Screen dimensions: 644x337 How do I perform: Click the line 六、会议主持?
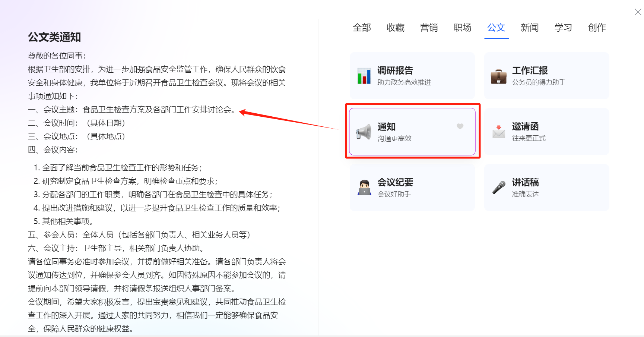(x=116, y=248)
